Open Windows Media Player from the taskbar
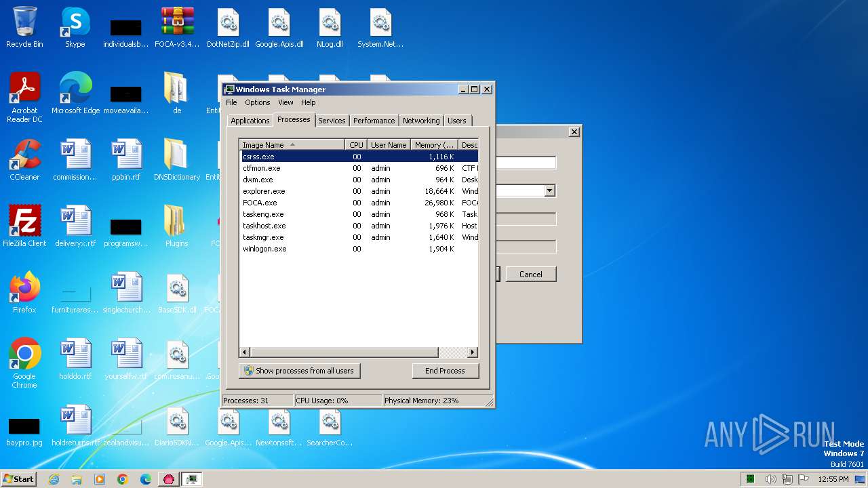This screenshot has height=488, width=868. [x=100, y=479]
